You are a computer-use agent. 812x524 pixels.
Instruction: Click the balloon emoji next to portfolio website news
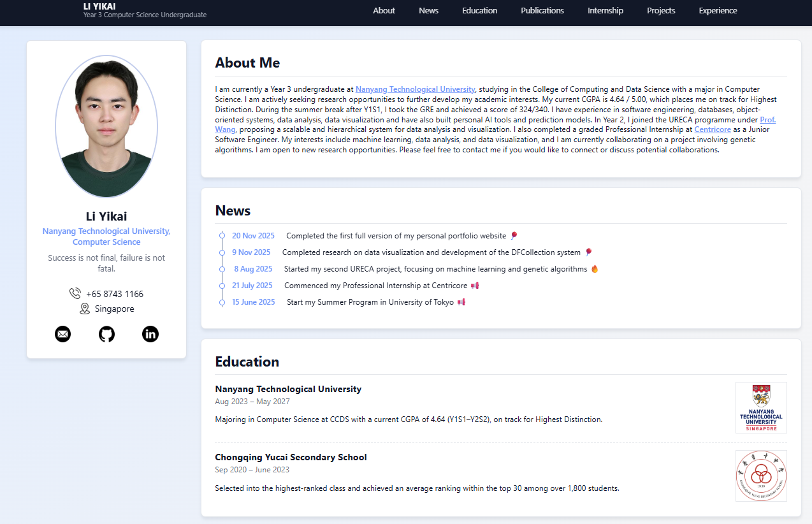514,235
